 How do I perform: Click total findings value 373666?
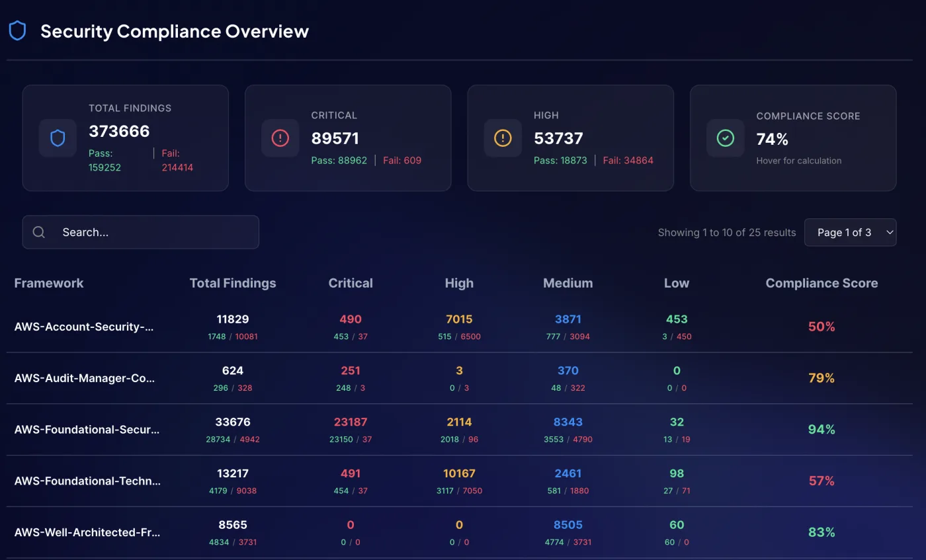pos(119,131)
